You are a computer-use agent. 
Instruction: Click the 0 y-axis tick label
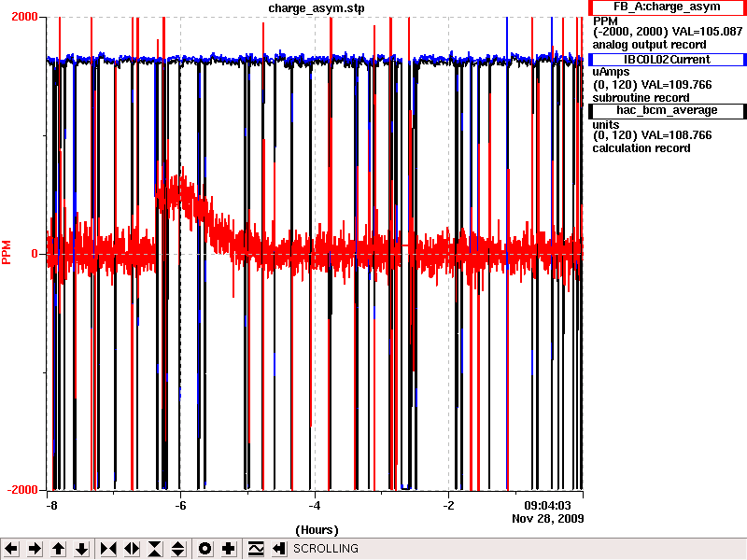click(x=35, y=254)
